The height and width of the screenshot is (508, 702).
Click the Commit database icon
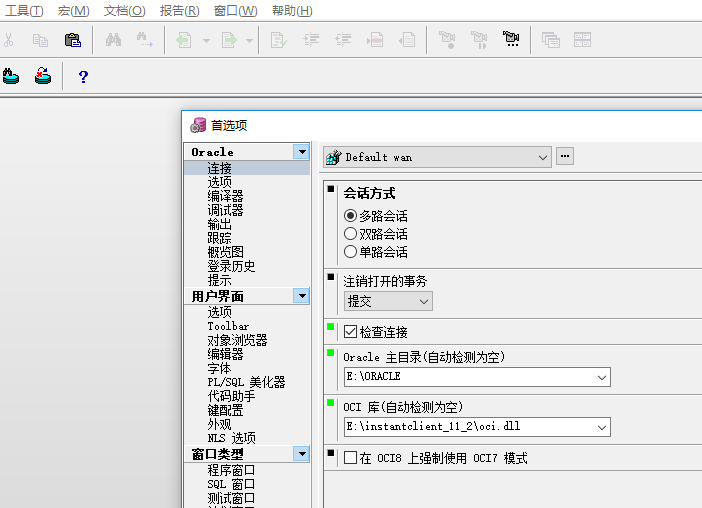coord(11,77)
